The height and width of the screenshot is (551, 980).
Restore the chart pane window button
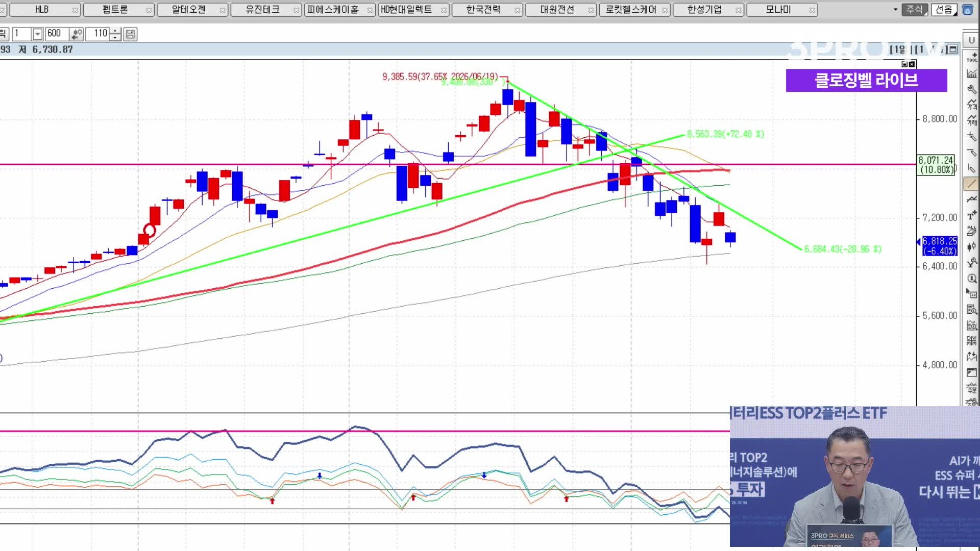click(x=905, y=64)
